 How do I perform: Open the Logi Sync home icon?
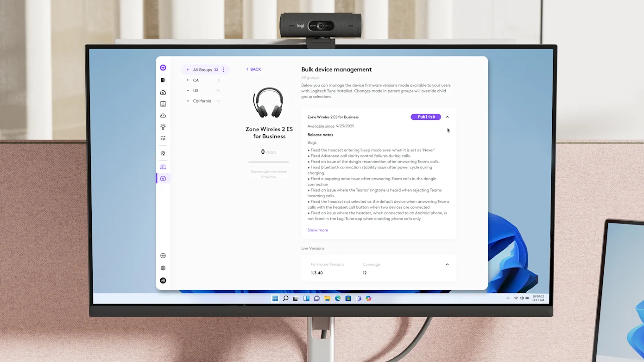pyautogui.click(x=163, y=67)
